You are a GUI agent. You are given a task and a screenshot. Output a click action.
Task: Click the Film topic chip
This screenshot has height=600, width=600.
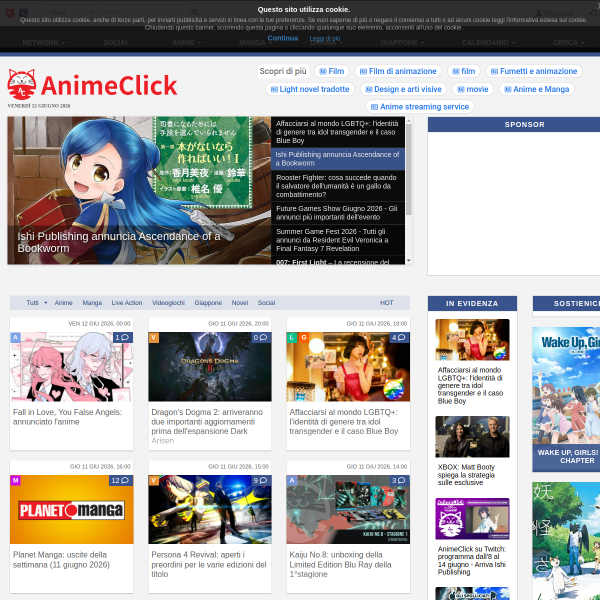tap(332, 71)
